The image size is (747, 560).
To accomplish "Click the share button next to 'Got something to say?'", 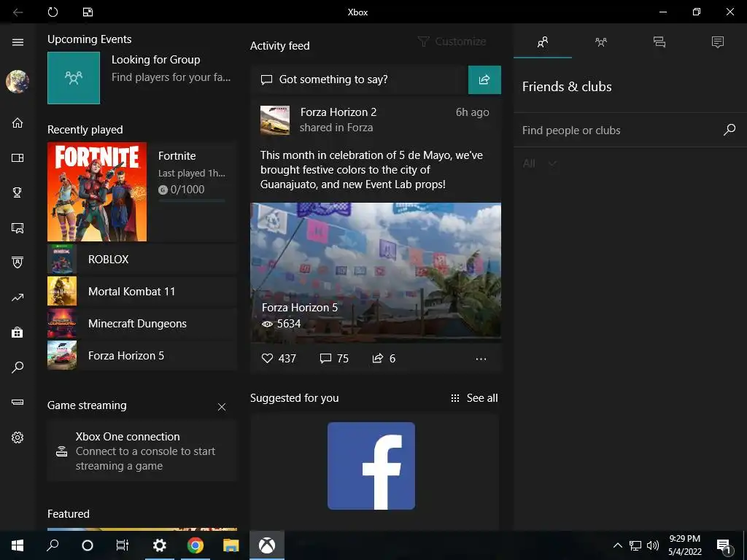I will (x=484, y=79).
